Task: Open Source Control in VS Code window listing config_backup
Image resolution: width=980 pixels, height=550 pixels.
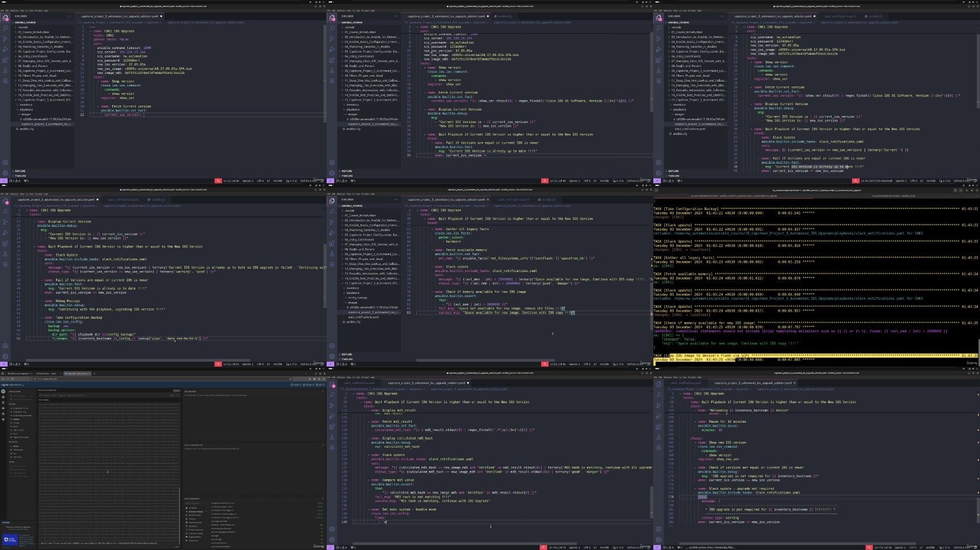Action: [x=332, y=222]
